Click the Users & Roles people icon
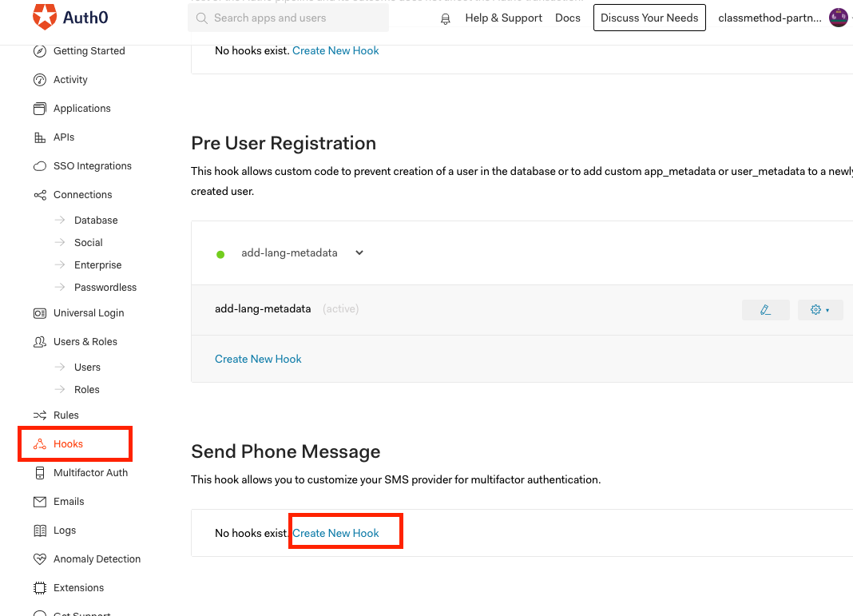Viewport: 853px width, 616px height. 40,342
